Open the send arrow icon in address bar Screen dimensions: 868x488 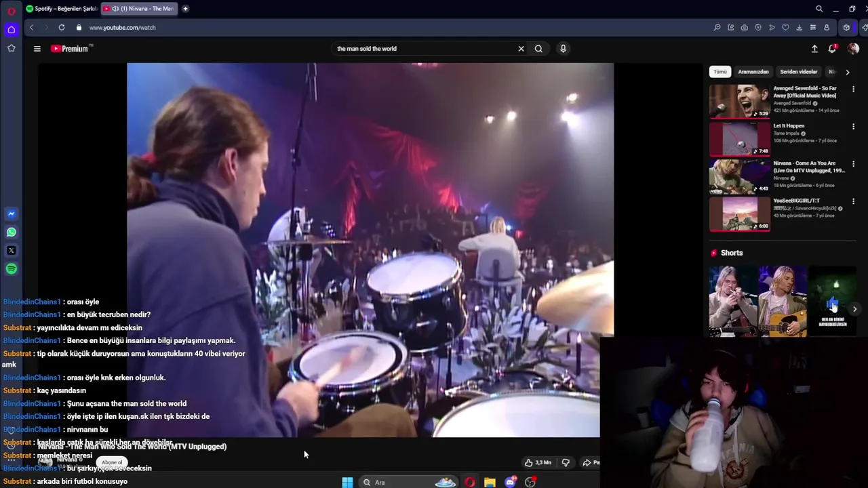(772, 28)
